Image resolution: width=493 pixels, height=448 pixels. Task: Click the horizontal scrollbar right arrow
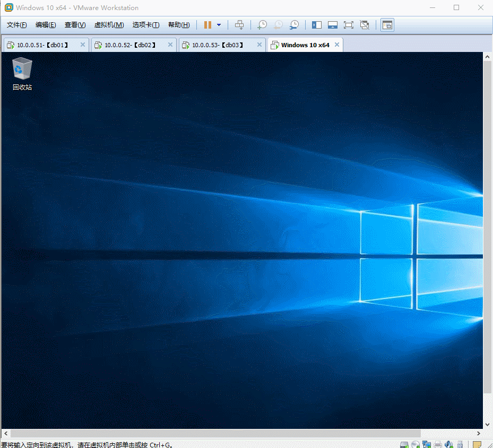[479, 433]
